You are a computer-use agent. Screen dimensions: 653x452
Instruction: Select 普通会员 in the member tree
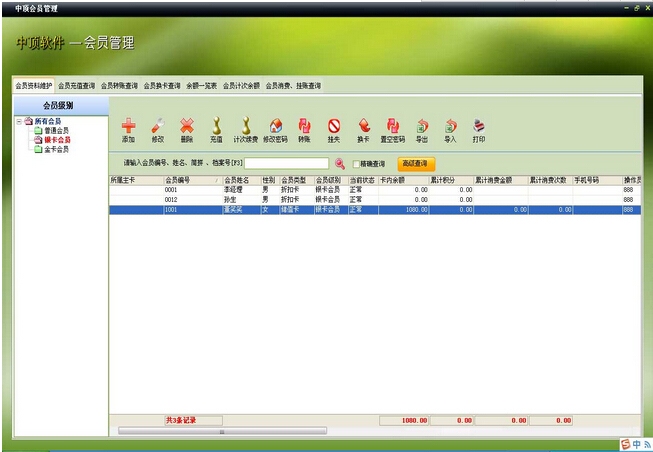click(x=56, y=131)
